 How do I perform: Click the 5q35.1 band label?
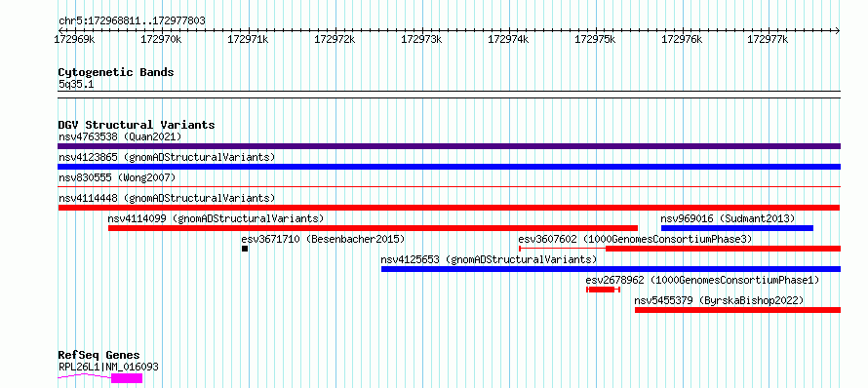pos(76,84)
